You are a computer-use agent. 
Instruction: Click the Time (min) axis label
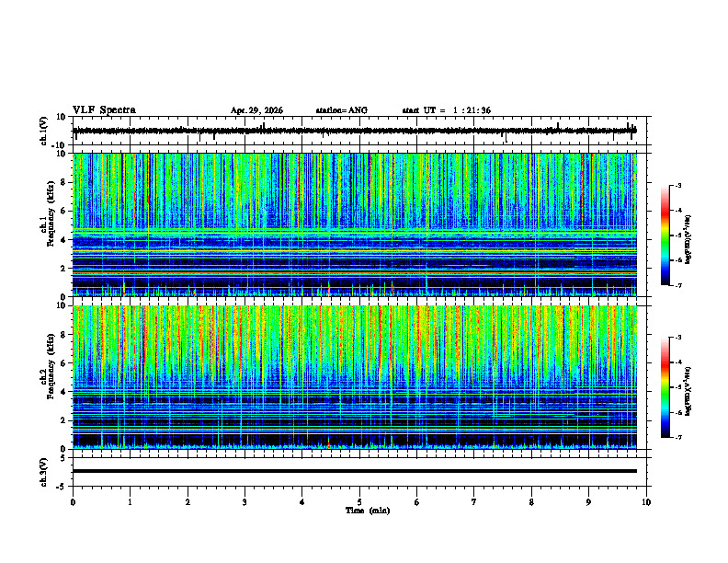[x=368, y=511]
